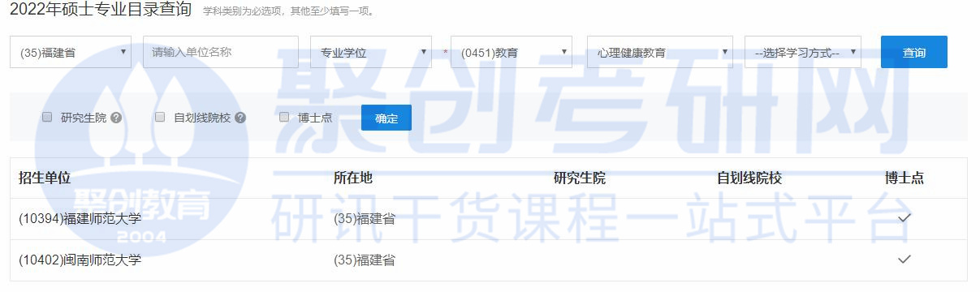Click (35)福建省 cell in 福建师范大学 row

coord(365,218)
